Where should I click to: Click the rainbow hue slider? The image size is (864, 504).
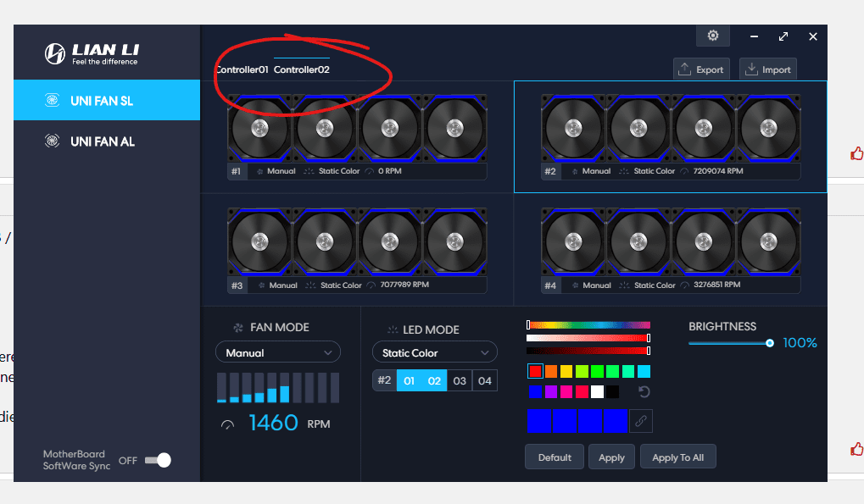pos(588,325)
